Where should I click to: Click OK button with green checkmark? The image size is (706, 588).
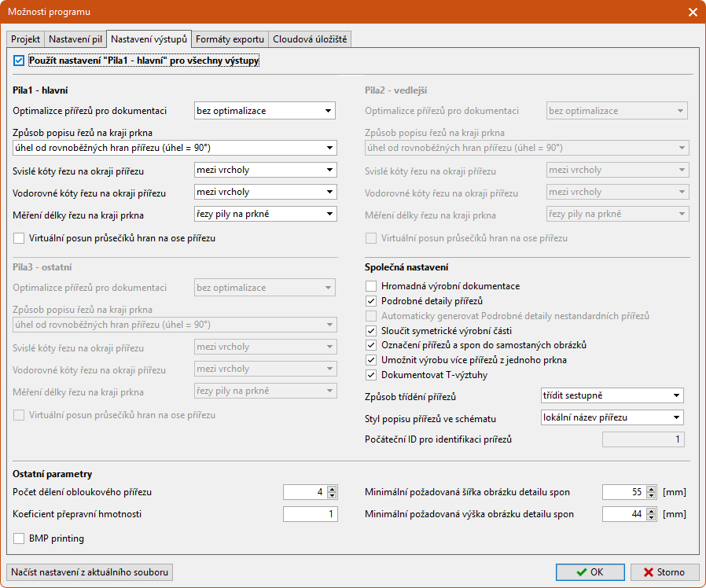pos(590,572)
